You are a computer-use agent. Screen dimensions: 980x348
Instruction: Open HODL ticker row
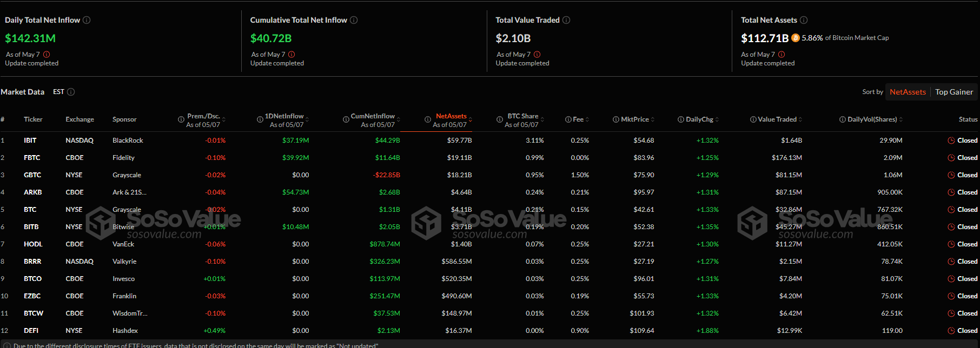[33, 244]
